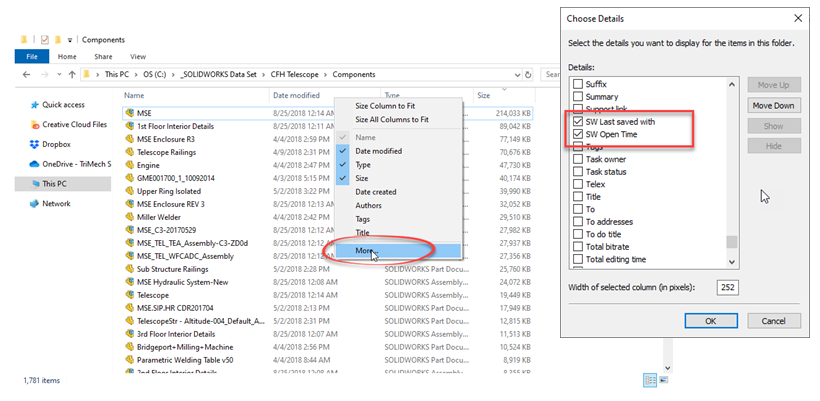820x401 pixels.
Task: Click CFH Telescope in address path
Action: [294, 74]
